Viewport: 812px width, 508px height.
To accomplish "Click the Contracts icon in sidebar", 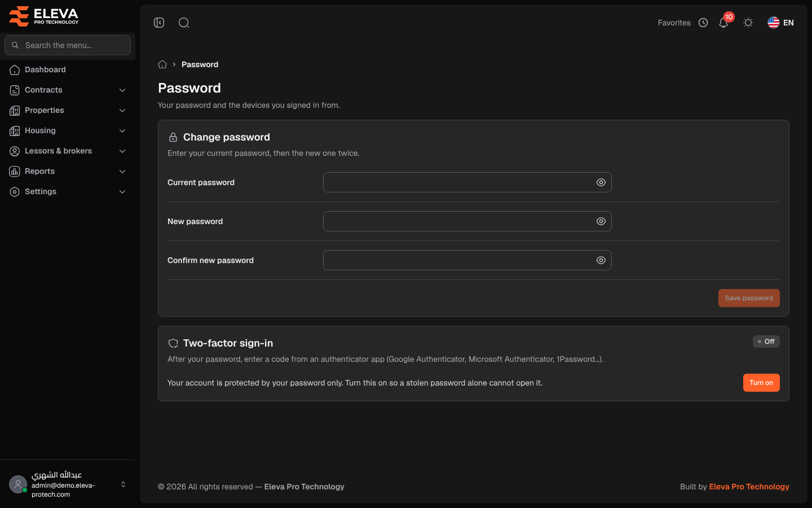I will pos(15,90).
